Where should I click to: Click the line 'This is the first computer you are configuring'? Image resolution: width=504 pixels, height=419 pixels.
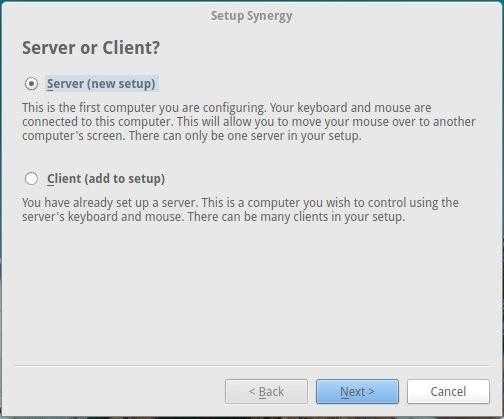click(144, 108)
